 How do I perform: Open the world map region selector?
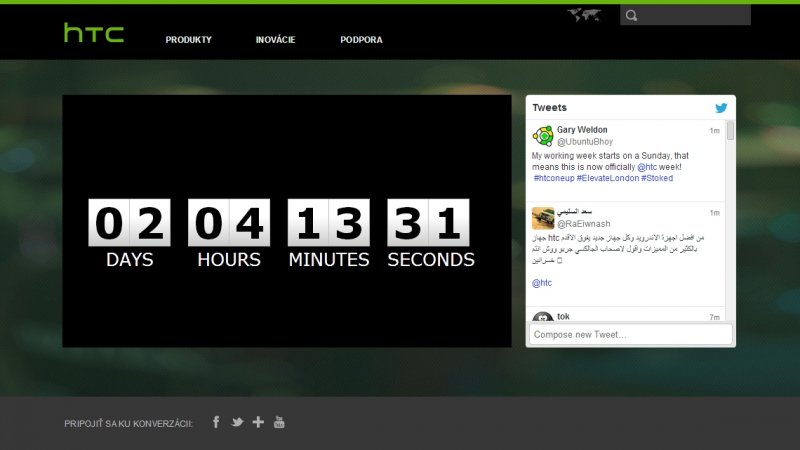(x=584, y=15)
